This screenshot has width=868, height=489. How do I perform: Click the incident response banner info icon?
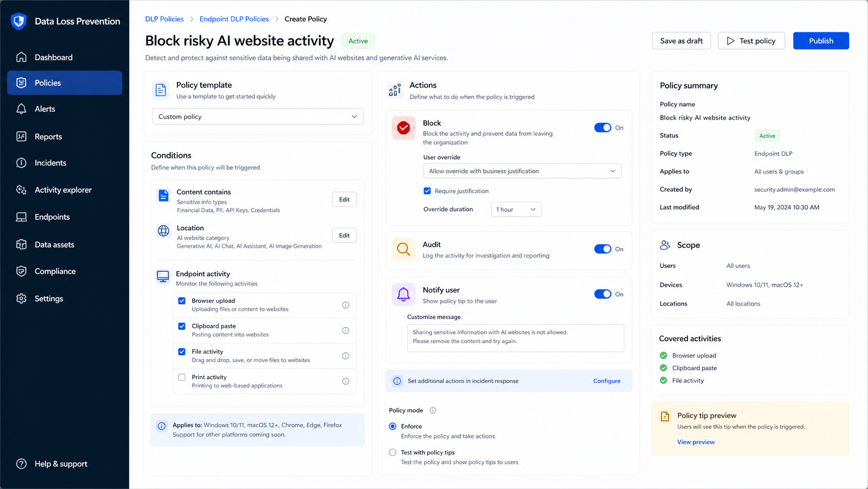(397, 381)
